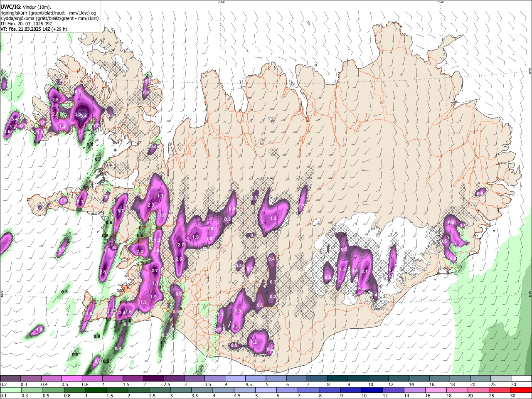Click the '20W' longitude label
The image size is (532, 399).
coord(221,2)
